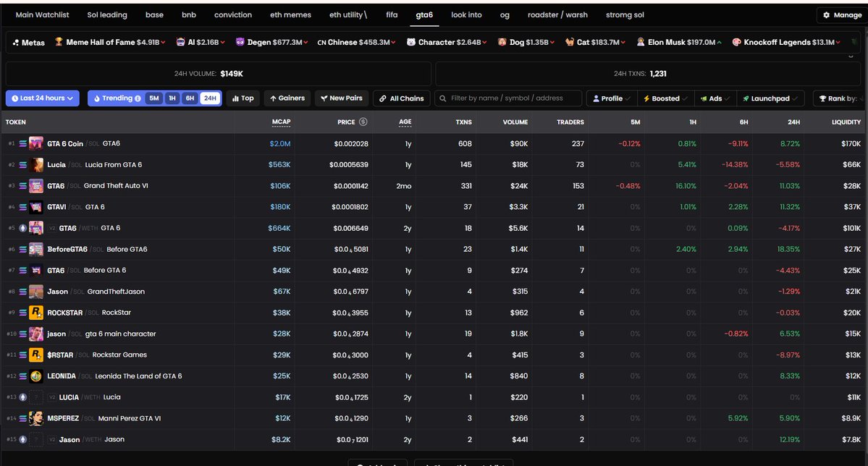Click the All Chains button
The image size is (868, 466).
(402, 98)
